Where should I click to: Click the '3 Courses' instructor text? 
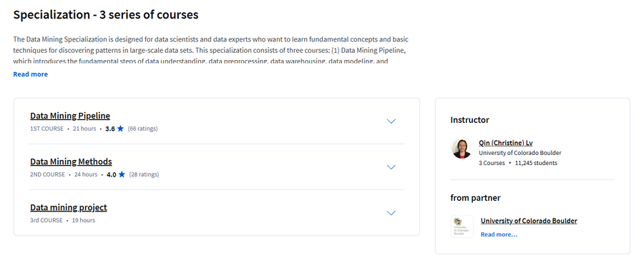coord(492,163)
